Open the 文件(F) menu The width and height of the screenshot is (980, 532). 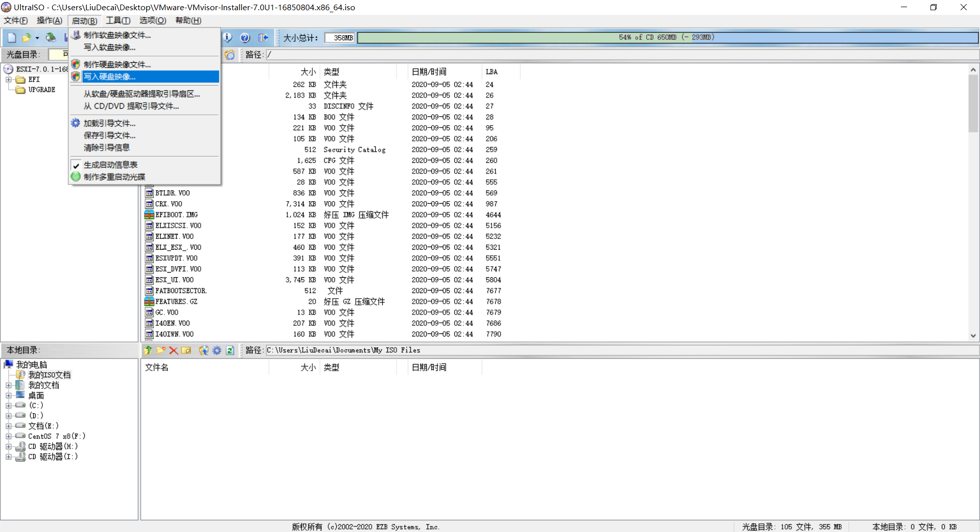click(16, 20)
